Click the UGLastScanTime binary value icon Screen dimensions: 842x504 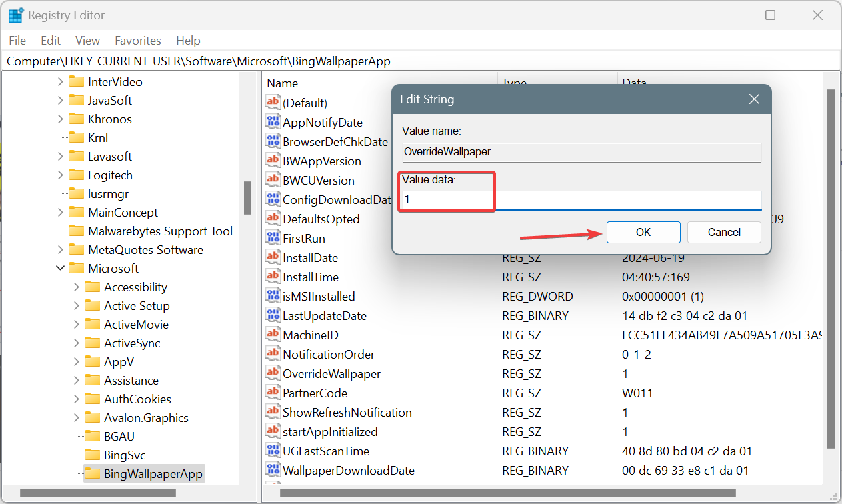[273, 451]
